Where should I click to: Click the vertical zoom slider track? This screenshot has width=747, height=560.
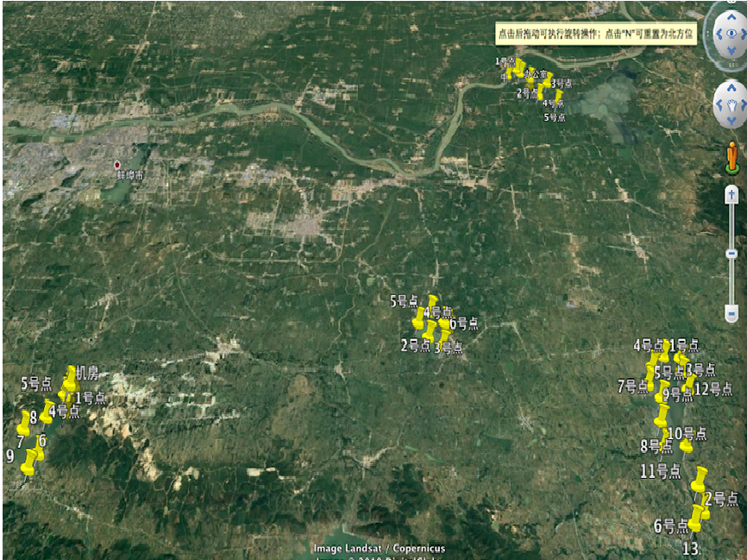731,250
